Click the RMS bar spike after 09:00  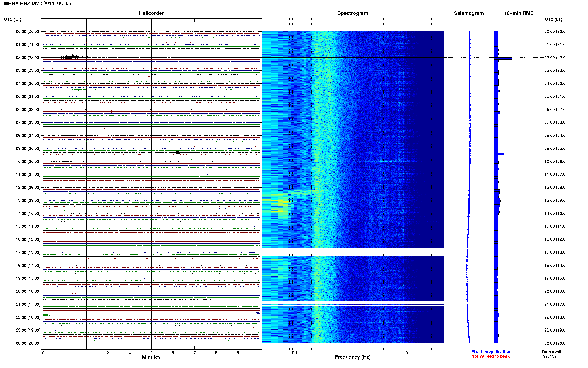pos(499,154)
